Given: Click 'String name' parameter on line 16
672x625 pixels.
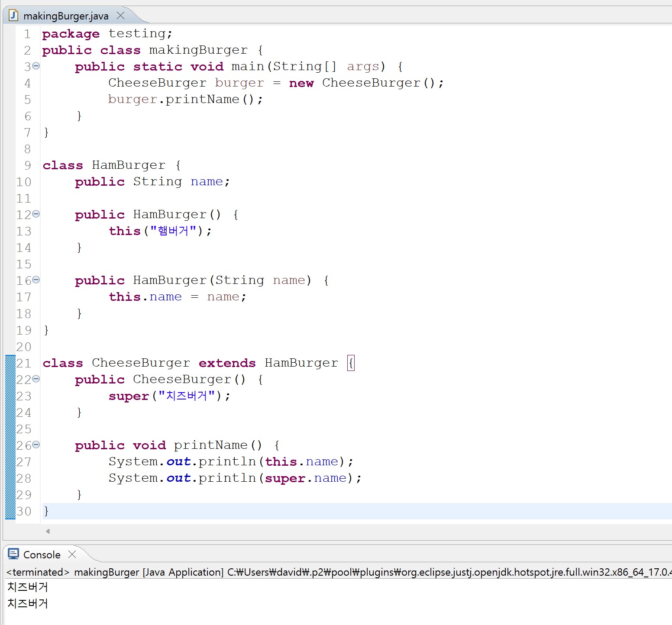Looking at the screenshot, I should coord(260,280).
